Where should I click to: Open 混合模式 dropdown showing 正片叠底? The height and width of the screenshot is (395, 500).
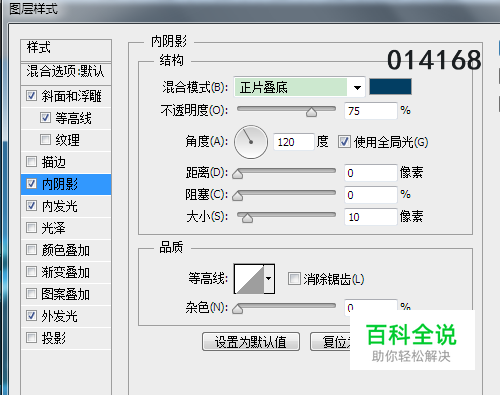299,87
